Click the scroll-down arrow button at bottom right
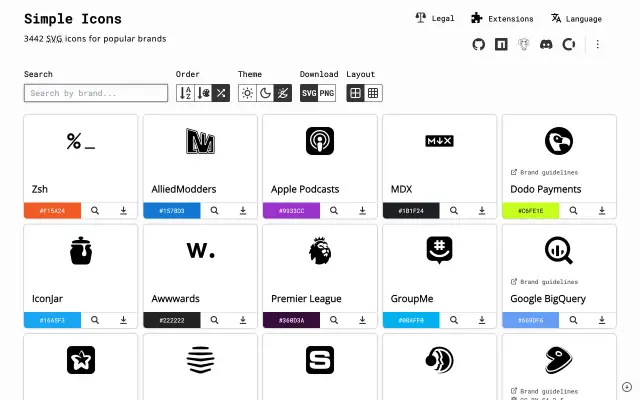Viewport: 640px width, 400px height. click(627, 387)
